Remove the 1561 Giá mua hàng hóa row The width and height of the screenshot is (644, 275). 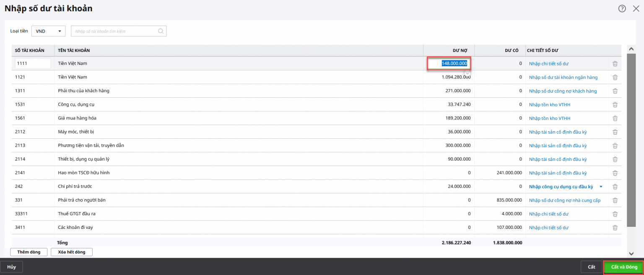pyautogui.click(x=615, y=118)
